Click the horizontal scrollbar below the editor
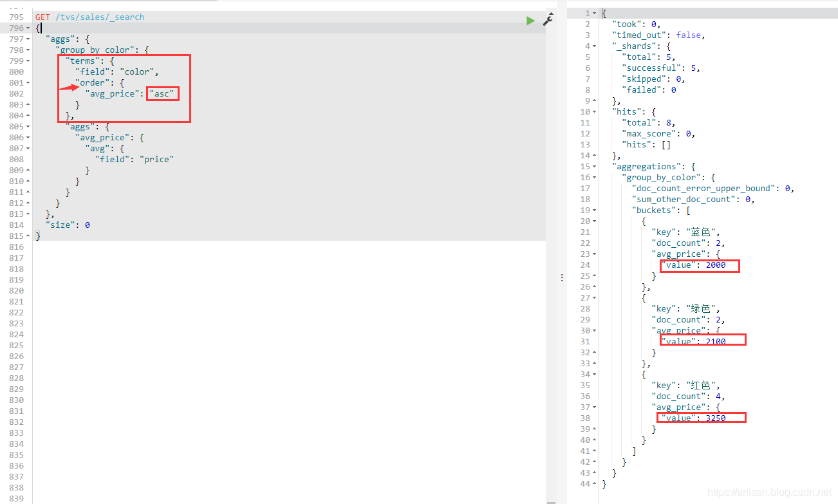The width and height of the screenshot is (838, 504). [290, 501]
